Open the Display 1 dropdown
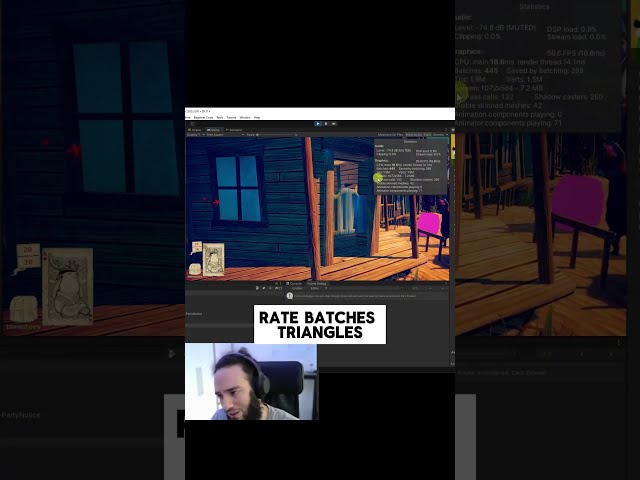640x480 pixels. coord(196,135)
